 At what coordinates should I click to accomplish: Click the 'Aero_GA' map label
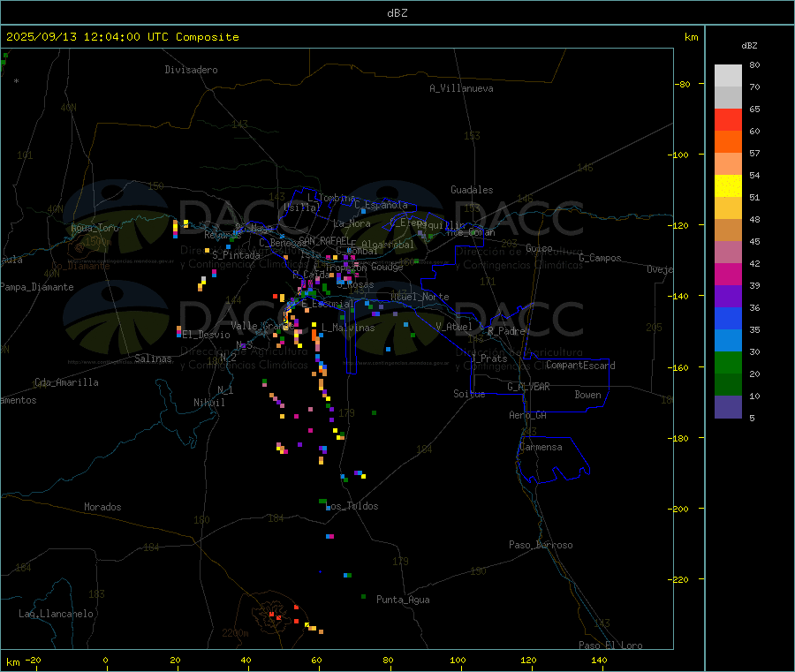pyautogui.click(x=527, y=415)
